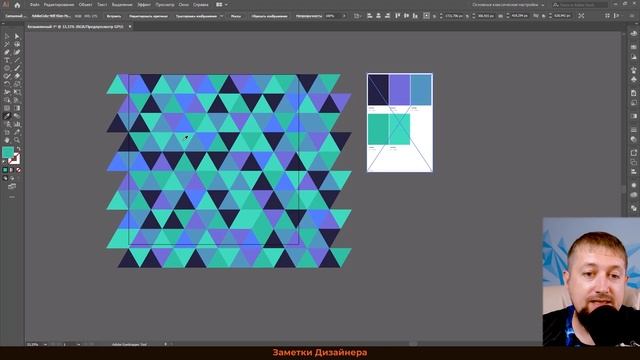Change the screen mode button
The height and width of the screenshot is (360, 640).
click(12, 187)
